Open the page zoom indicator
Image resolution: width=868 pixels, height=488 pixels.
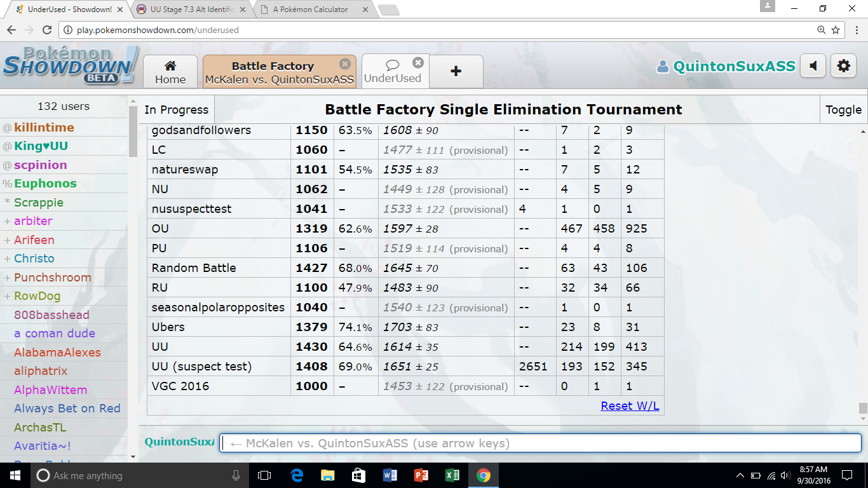coord(822,30)
